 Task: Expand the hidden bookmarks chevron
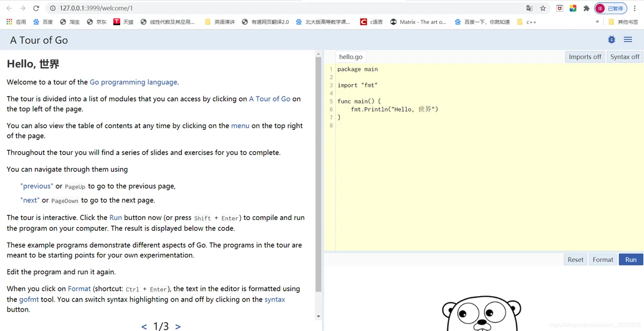point(597,22)
